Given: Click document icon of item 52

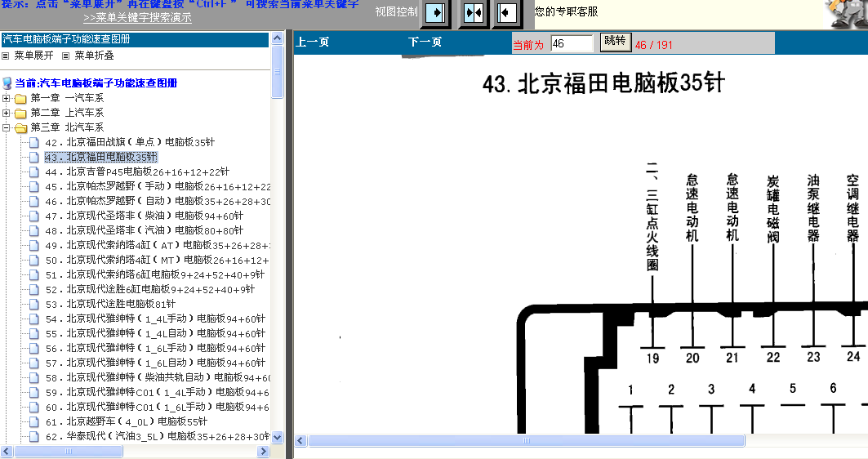Looking at the screenshot, I should click(34, 289).
